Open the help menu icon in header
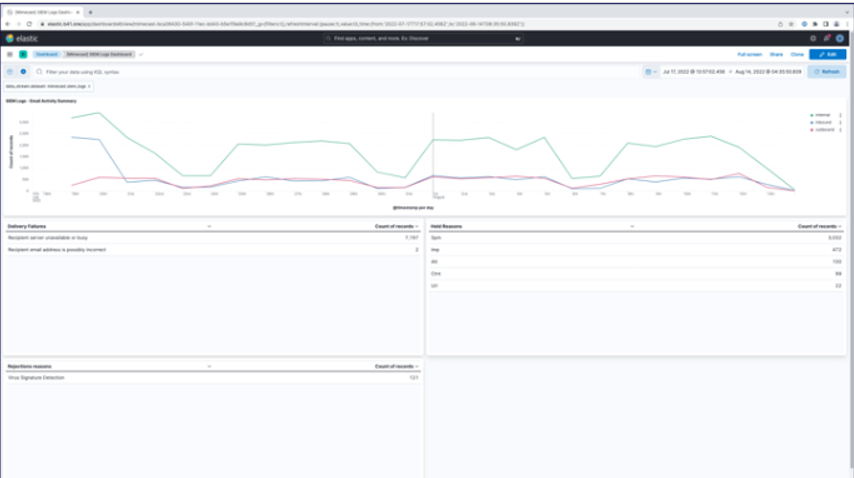Image resolution: width=854 pixels, height=478 pixels. (813, 38)
